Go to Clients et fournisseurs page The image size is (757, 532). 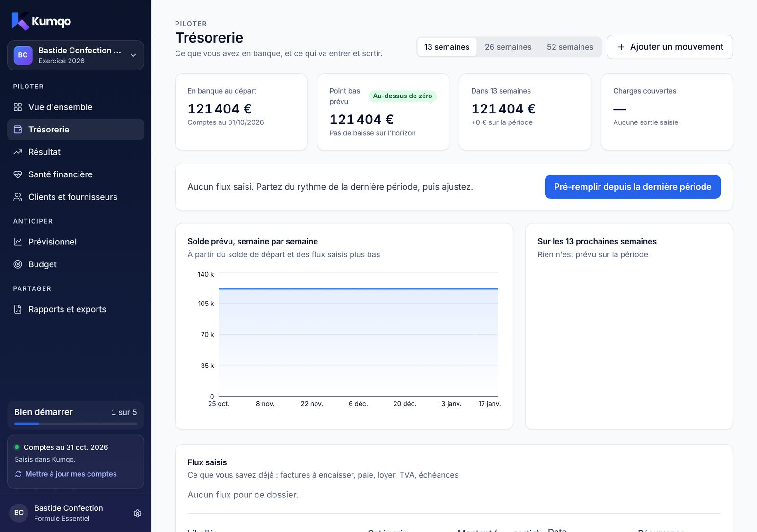pos(76,197)
